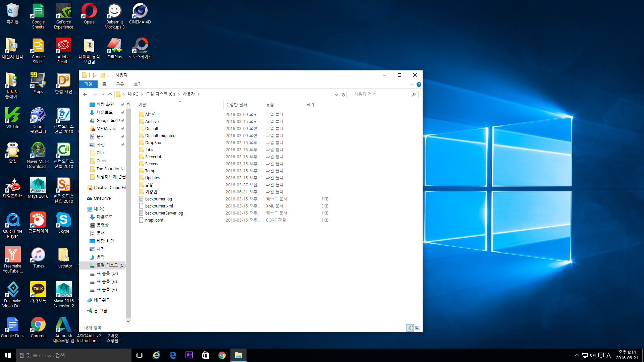Sort by 수정한 날짜 column header
644x362 pixels.
coord(236,105)
